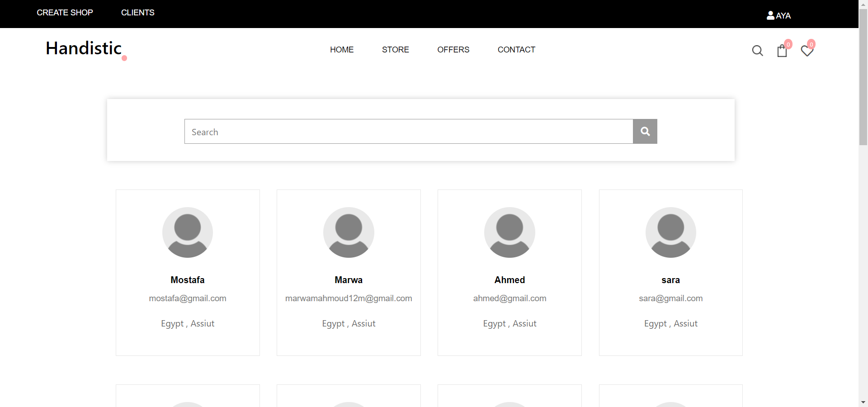Click the email ahmed@gmail.com

pyautogui.click(x=509, y=298)
